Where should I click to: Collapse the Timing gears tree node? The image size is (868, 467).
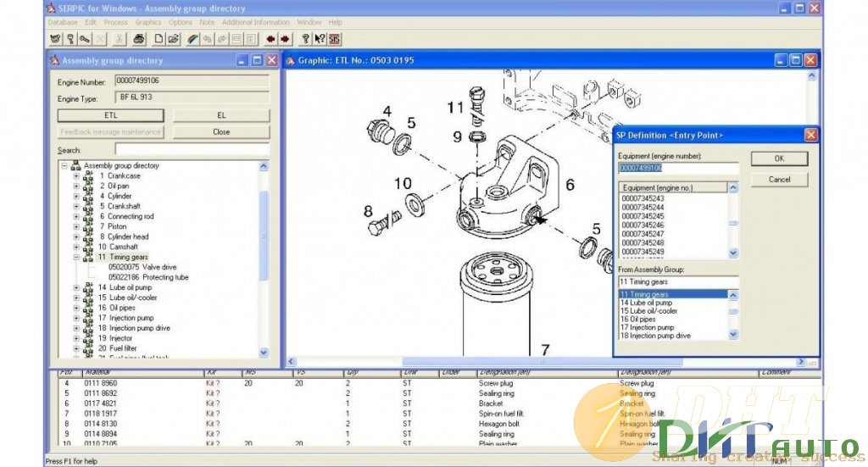coord(76,257)
